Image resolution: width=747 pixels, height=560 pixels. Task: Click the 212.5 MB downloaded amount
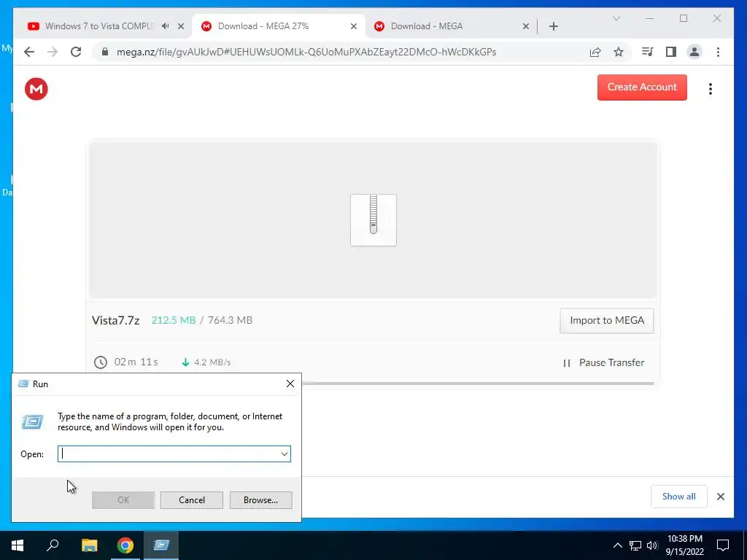click(x=174, y=321)
